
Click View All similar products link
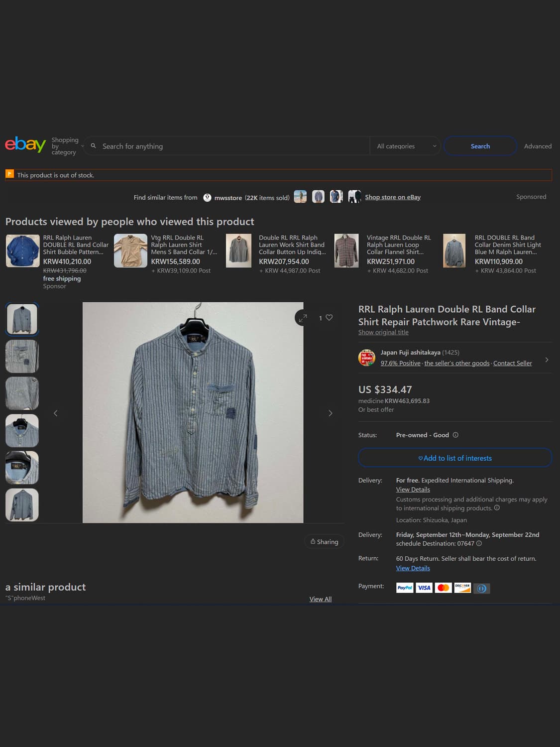point(320,599)
